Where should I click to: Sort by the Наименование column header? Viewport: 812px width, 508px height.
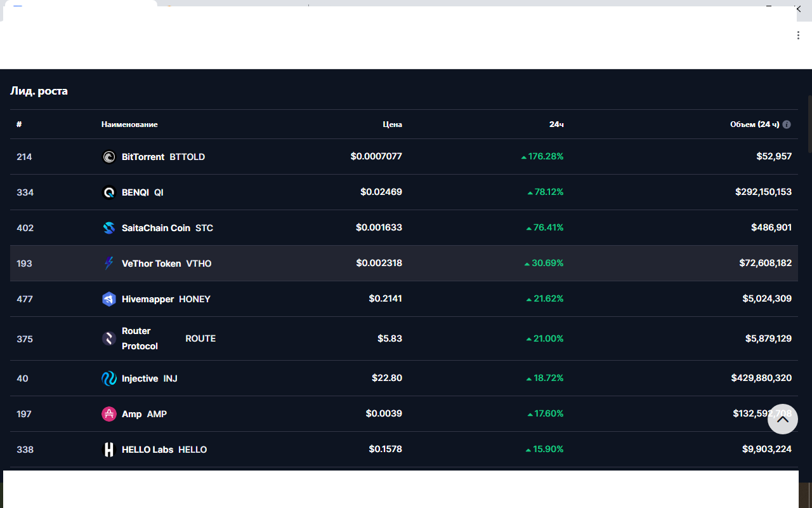tap(129, 124)
